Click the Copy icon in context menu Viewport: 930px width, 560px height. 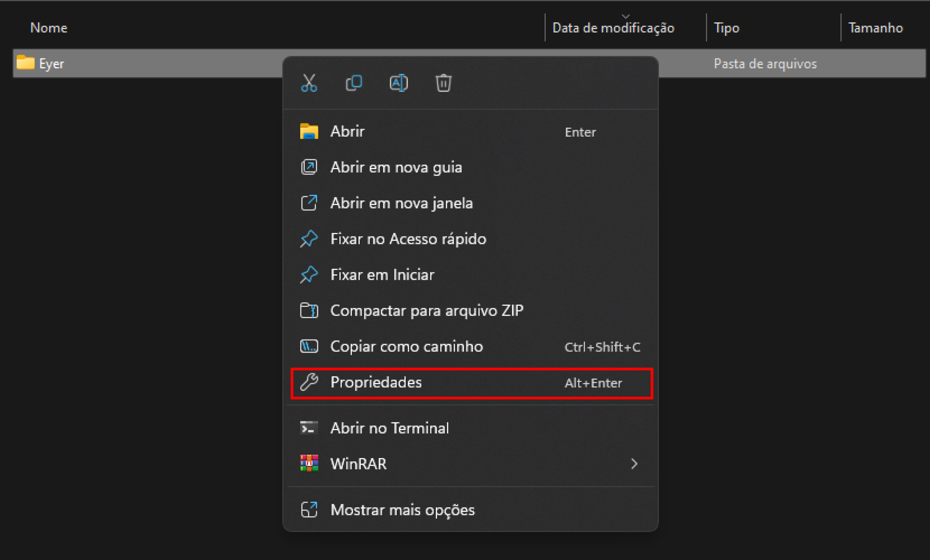pyautogui.click(x=354, y=83)
